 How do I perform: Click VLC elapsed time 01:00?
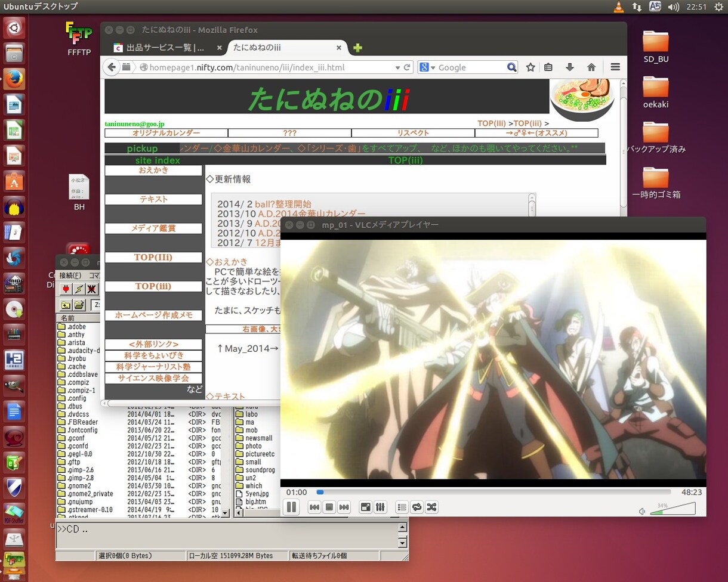[297, 493]
